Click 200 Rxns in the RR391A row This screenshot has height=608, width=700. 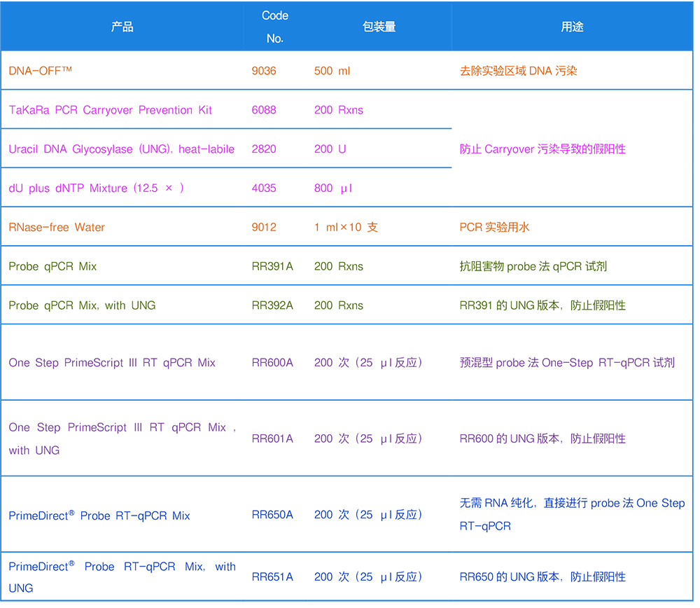point(339,266)
